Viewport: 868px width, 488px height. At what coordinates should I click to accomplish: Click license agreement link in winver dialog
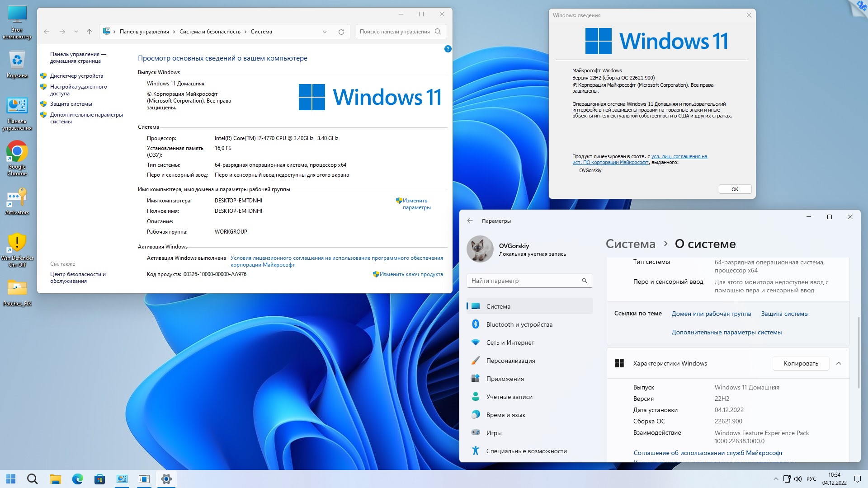click(640, 159)
